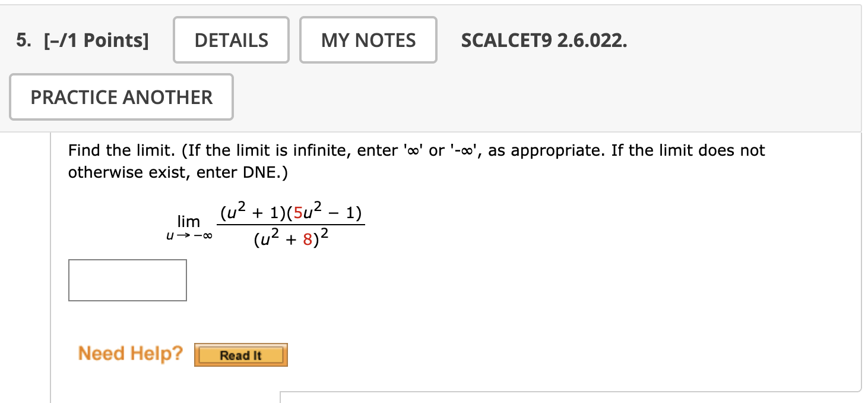Focus the empty answer input box

(x=128, y=280)
